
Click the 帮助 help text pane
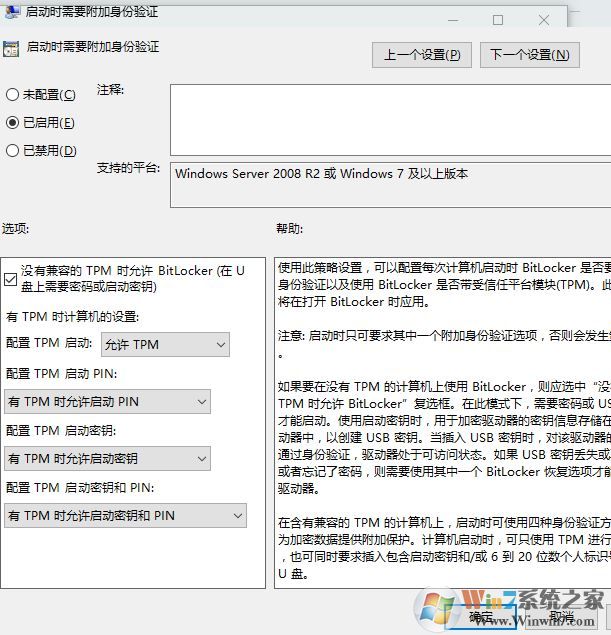[443, 423]
